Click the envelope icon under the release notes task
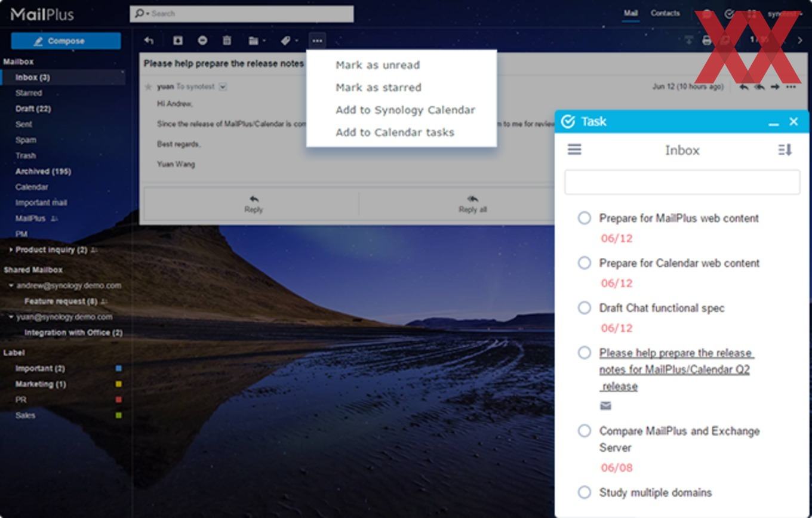 click(x=605, y=406)
